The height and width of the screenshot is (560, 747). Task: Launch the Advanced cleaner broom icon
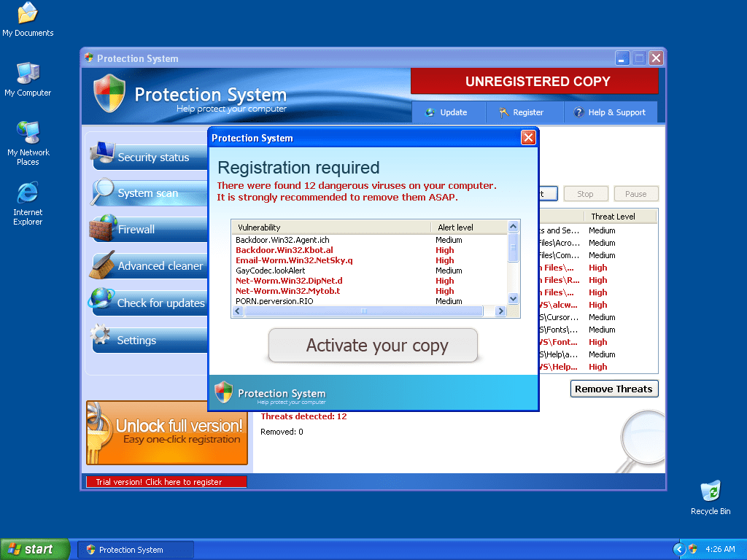(102, 265)
